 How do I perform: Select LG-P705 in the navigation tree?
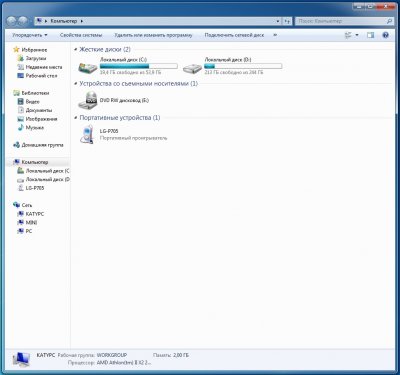(35, 188)
